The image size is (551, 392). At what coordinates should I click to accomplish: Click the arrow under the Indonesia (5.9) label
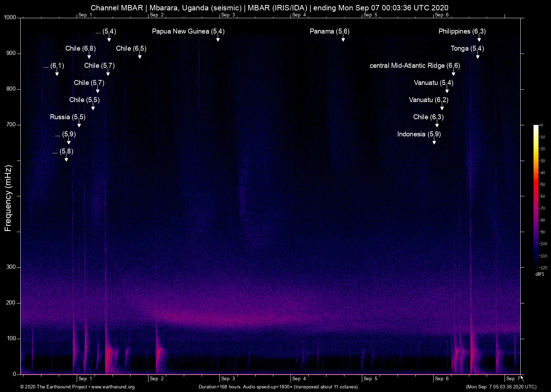pyautogui.click(x=434, y=141)
